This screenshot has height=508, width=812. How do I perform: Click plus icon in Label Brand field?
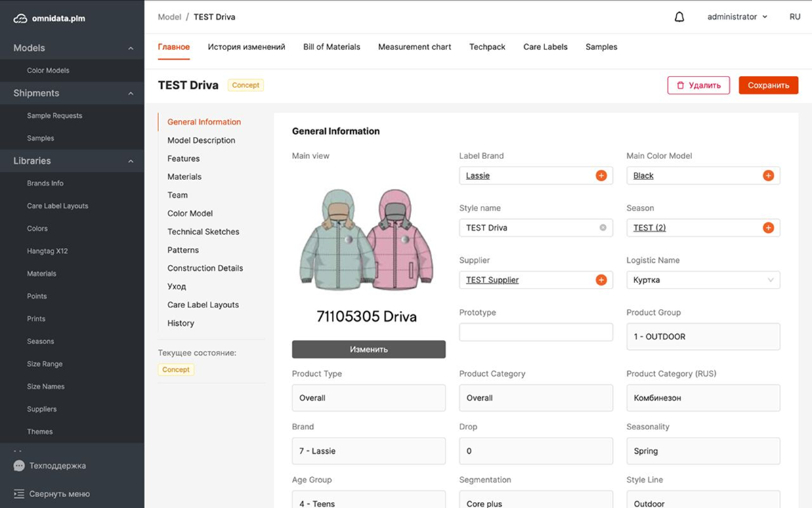601,175
